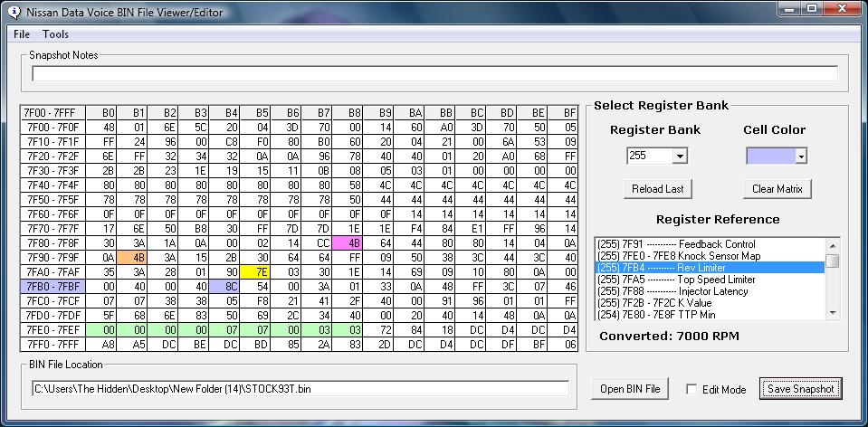Image resolution: width=868 pixels, height=427 pixels.
Task: Click the Clear Matrix button
Action: click(777, 189)
